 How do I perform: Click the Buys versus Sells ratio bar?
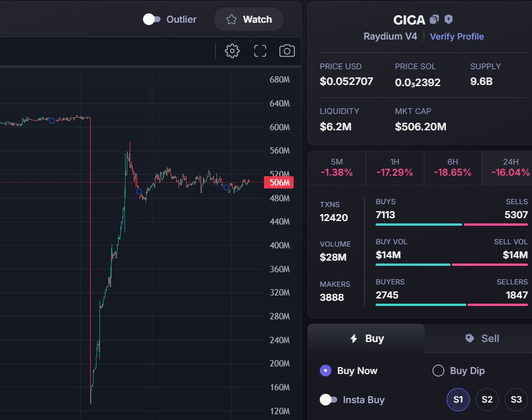452,225
